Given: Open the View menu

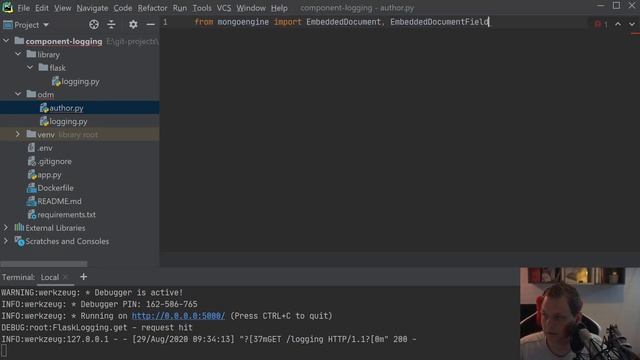Looking at the screenshot, I should 62,8.
